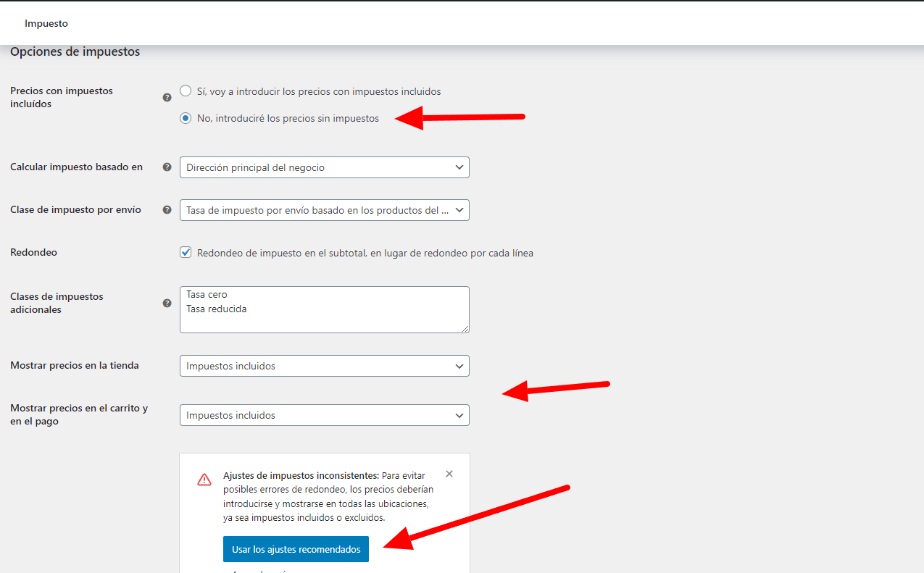Open Mostrar precios en el carrito dropdown
The height and width of the screenshot is (573, 924).
tap(325, 415)
